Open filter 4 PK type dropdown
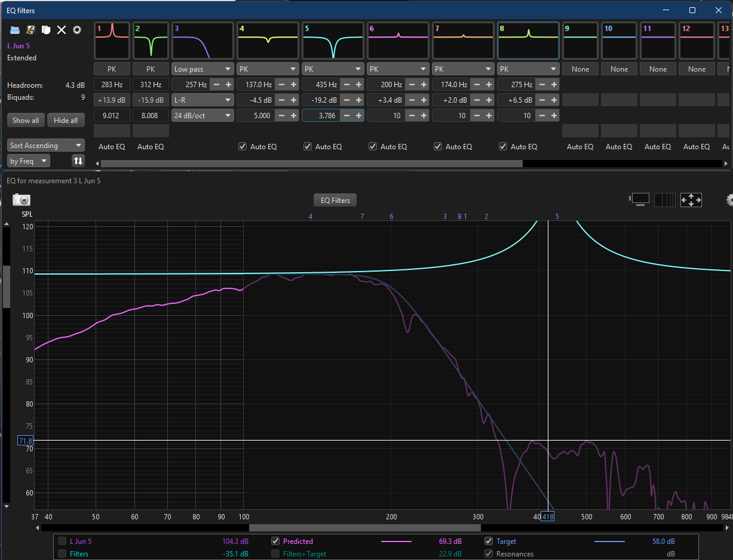 tap(268, 69)
